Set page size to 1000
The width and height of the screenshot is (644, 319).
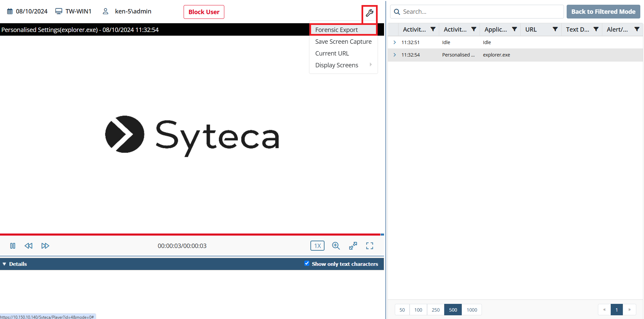pos(472,310)
